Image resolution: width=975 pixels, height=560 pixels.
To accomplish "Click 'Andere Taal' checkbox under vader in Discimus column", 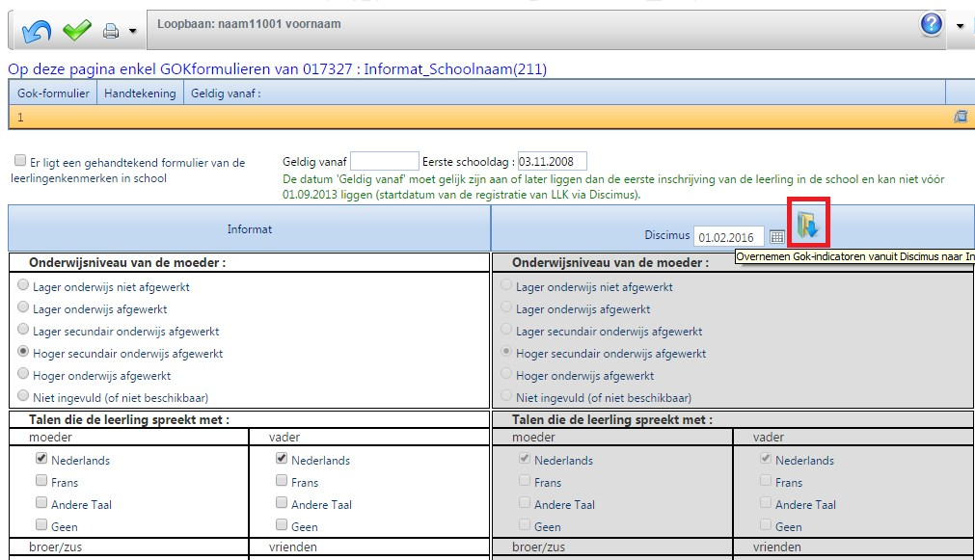I will click(x=766, y=502).
